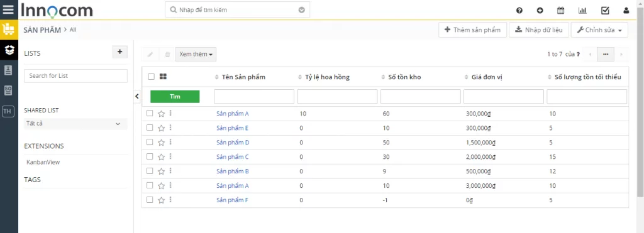This screenshot has height=233, width=644.
Task: Open the calendar icon in header
Action: [560, 11]
